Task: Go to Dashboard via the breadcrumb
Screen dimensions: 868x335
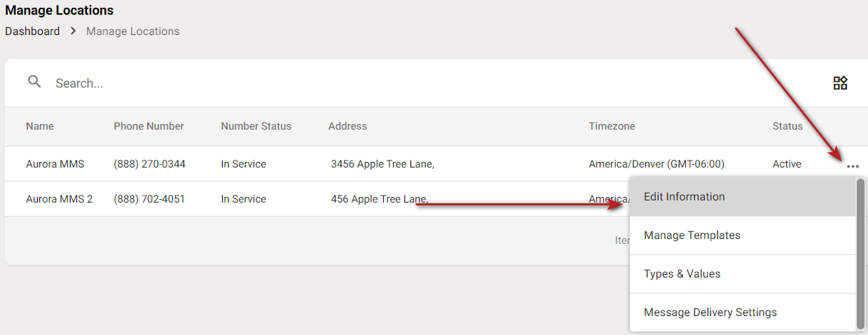Action: [32, 32]
